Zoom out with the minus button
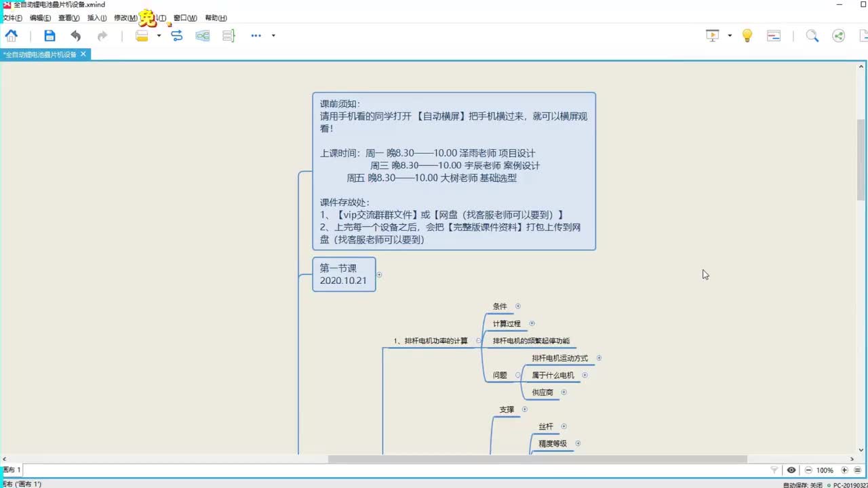Viewport: 868px width, 488px height. pyautogui.click(x=808, y=470)
